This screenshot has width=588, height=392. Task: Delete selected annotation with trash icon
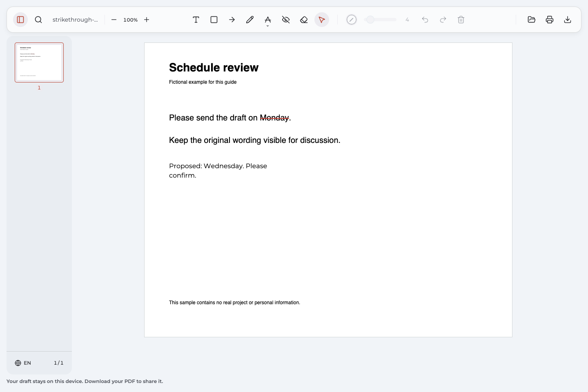(x=461, y=20)
